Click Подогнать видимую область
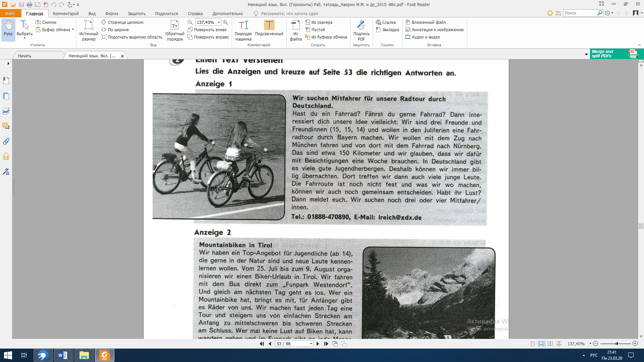644x362 pixels. point(132,37)
